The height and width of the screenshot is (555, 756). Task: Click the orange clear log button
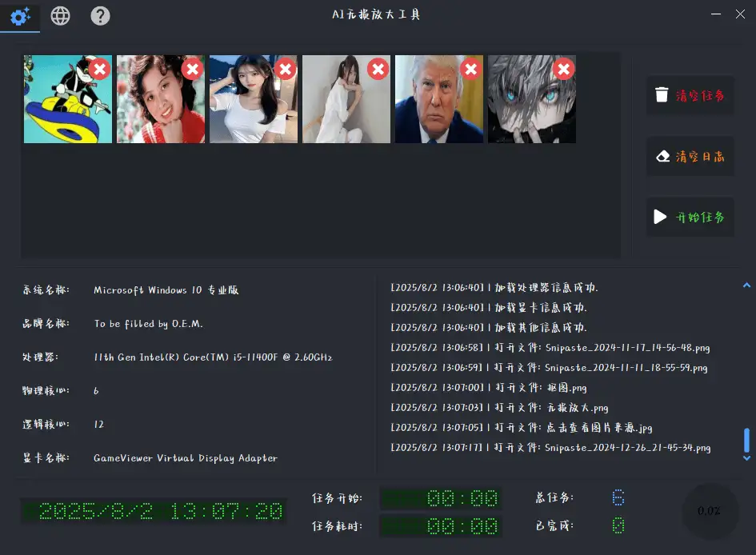tap(690, 157)
